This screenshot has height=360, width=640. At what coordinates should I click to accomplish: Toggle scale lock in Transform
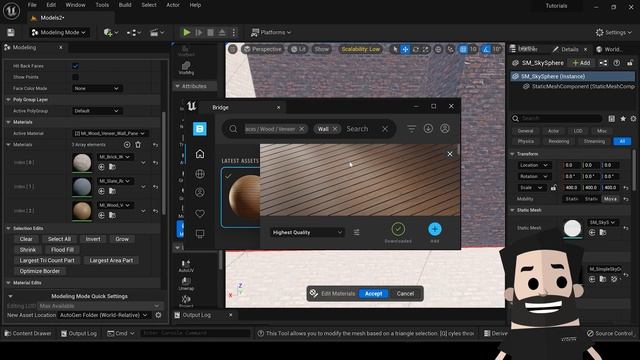[553, 187]
